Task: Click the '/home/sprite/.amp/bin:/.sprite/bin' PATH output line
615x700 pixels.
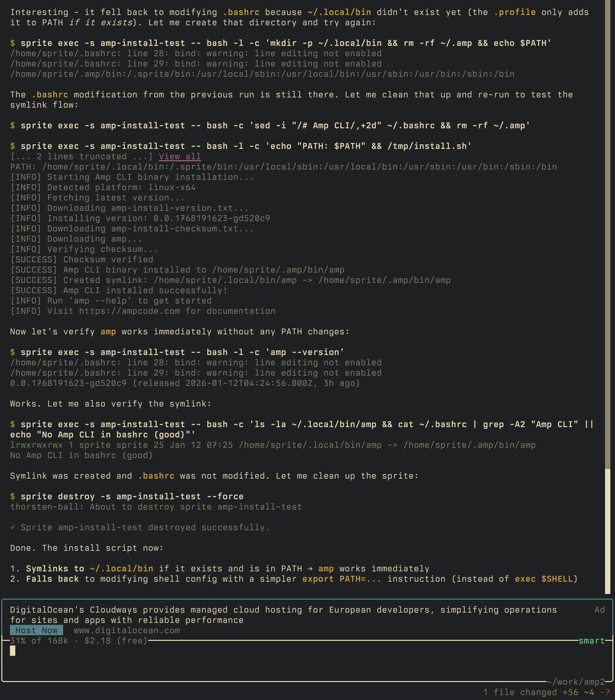Action: 262,74
